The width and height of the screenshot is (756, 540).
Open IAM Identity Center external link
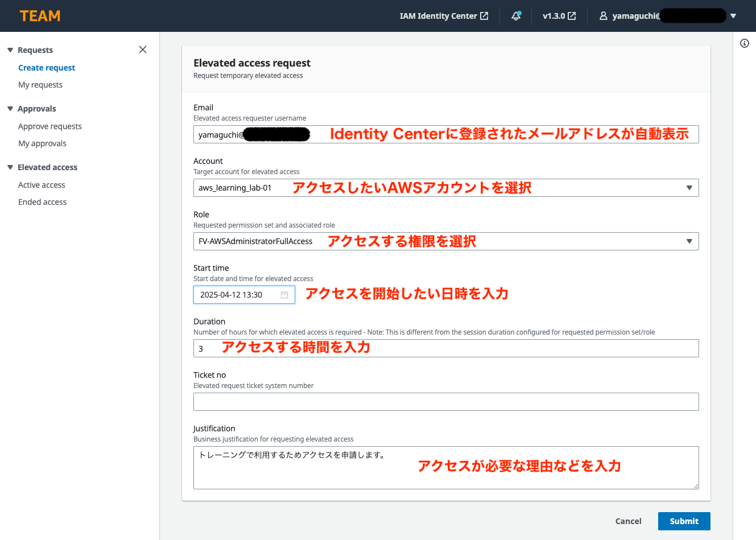point(444,16)
